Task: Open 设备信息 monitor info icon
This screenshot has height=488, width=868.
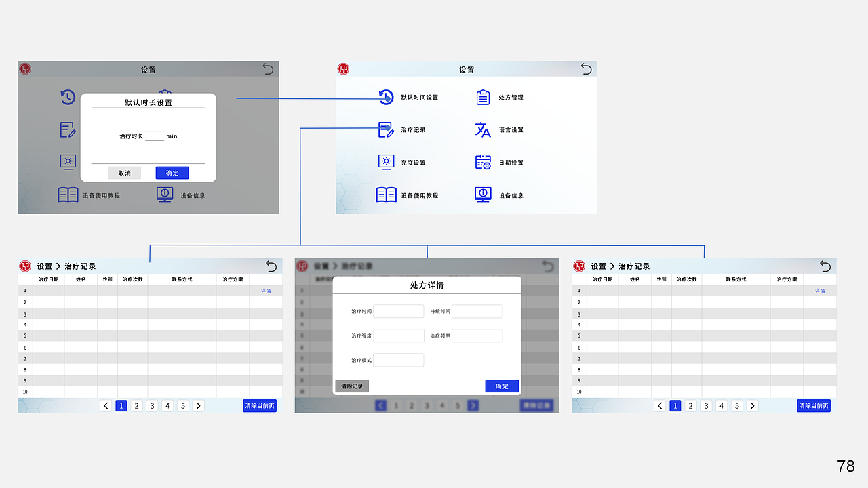Action: point(483,195)
